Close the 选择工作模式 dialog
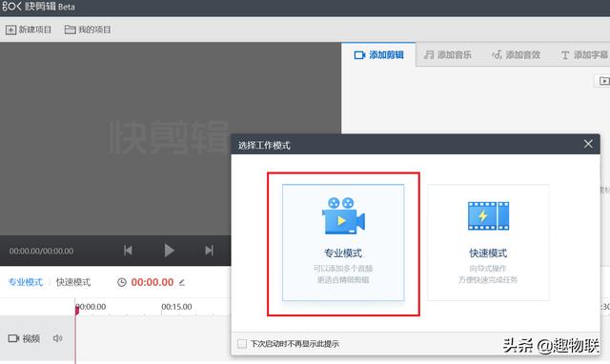The width and height of the screenshot is (610, 364). pyautogui.click(x=588, y=144)
